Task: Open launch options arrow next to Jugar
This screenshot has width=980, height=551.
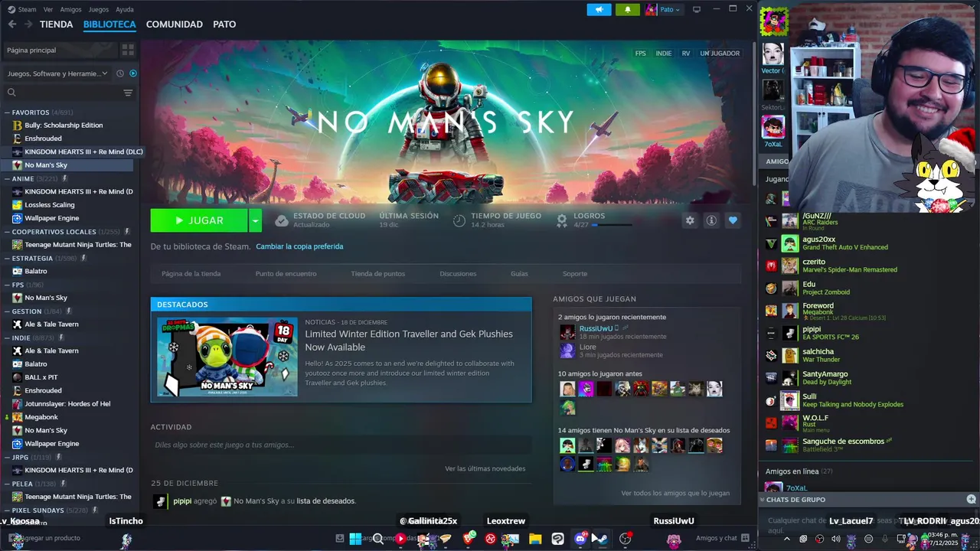Action: tap(256, 220)
